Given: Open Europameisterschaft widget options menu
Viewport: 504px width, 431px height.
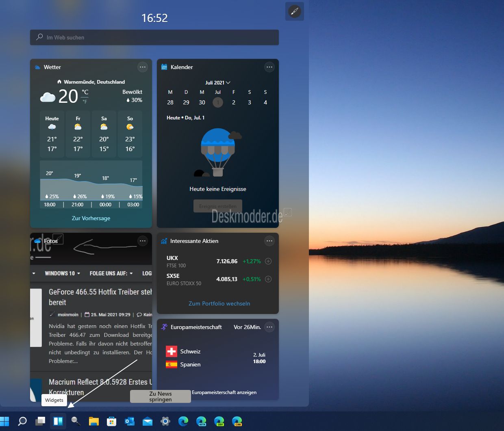Looking at the screenshot, I should point(269,327).
